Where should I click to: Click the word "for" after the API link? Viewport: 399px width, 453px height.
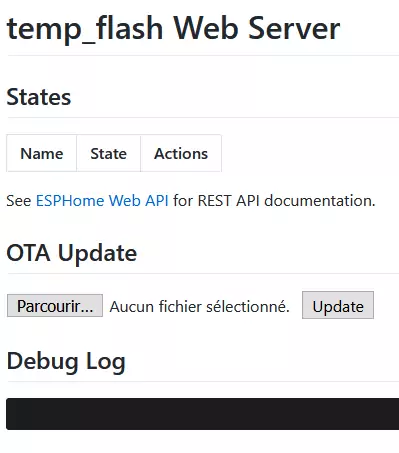pos(183,201)
